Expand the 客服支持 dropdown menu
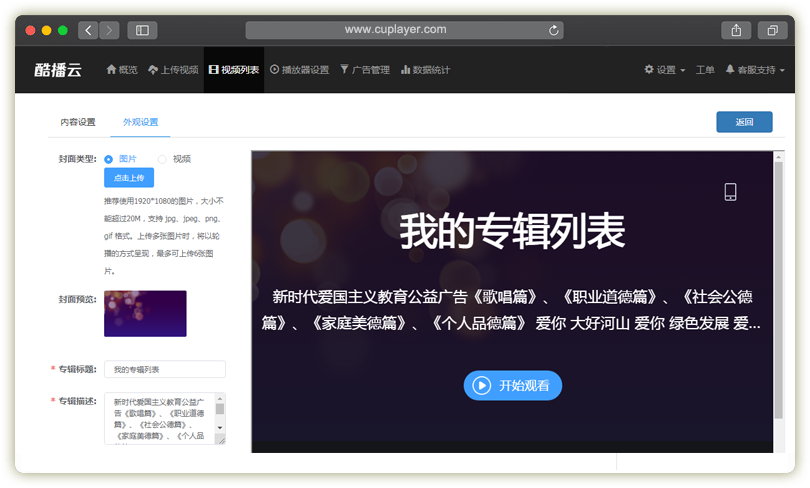This screenshot has width=810, height=488. 755,70
